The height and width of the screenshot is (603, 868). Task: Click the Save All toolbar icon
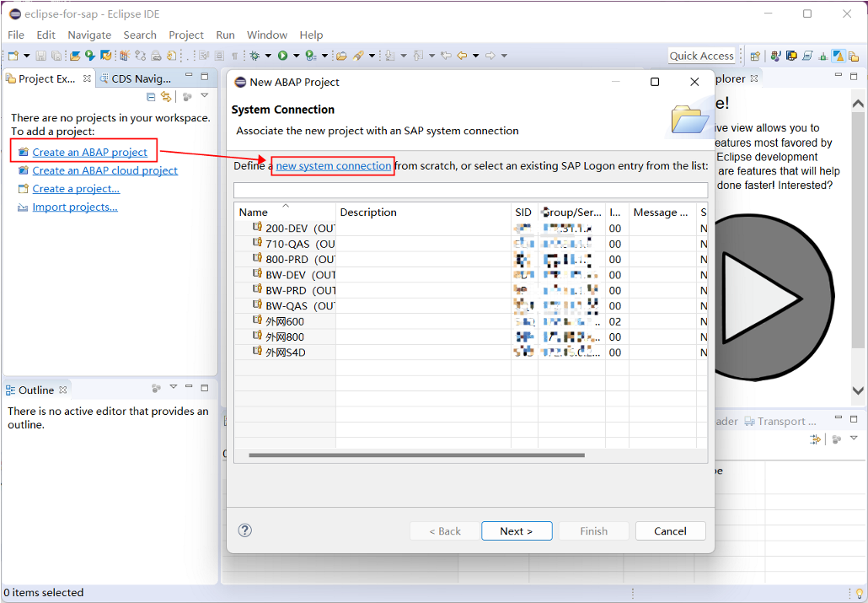(56, 56)
